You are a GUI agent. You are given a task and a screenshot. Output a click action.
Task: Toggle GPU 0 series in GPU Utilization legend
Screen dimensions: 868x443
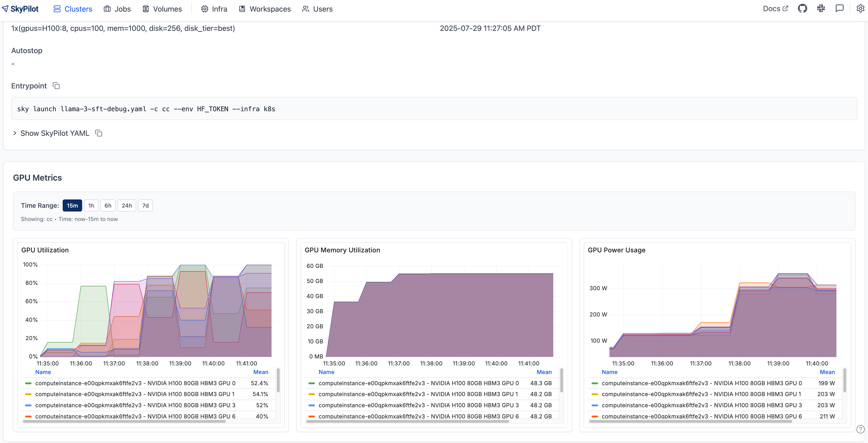(x=135, y=383)
